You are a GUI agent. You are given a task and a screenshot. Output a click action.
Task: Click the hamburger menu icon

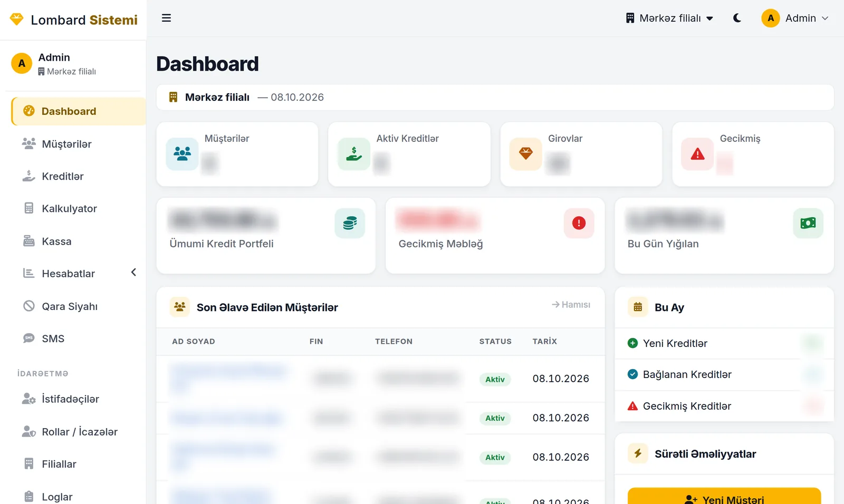166,18
